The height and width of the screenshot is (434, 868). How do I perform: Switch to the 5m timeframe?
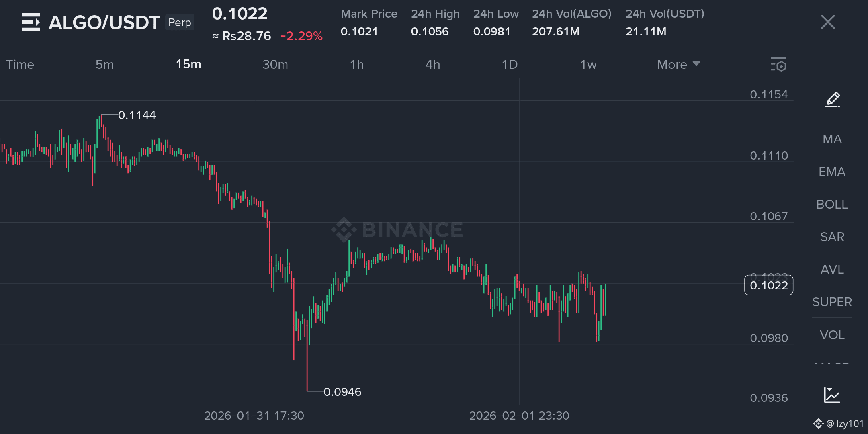click(x=104, y=64)
